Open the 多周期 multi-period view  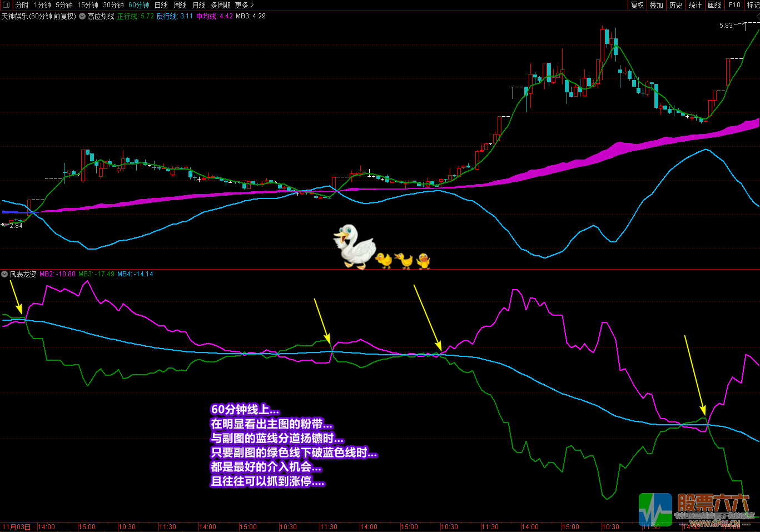coord(220,5)
